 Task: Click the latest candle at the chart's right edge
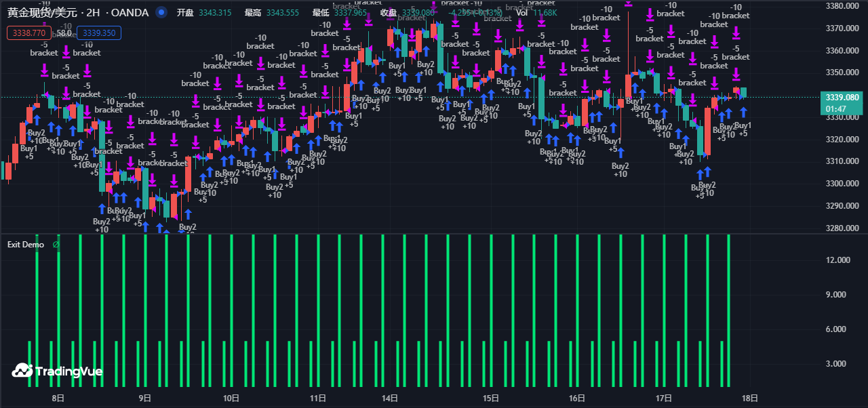[x=743, y=92]
